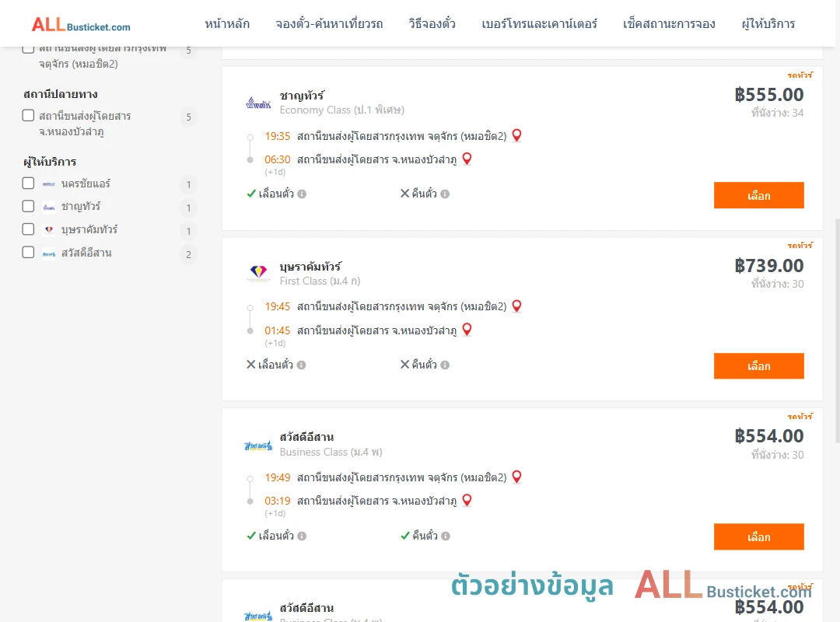The image size is (840, 622).
Task: Open จองตั๋ว-ค้นหาเที่ยวรถ menu
Action: (329, 23)
